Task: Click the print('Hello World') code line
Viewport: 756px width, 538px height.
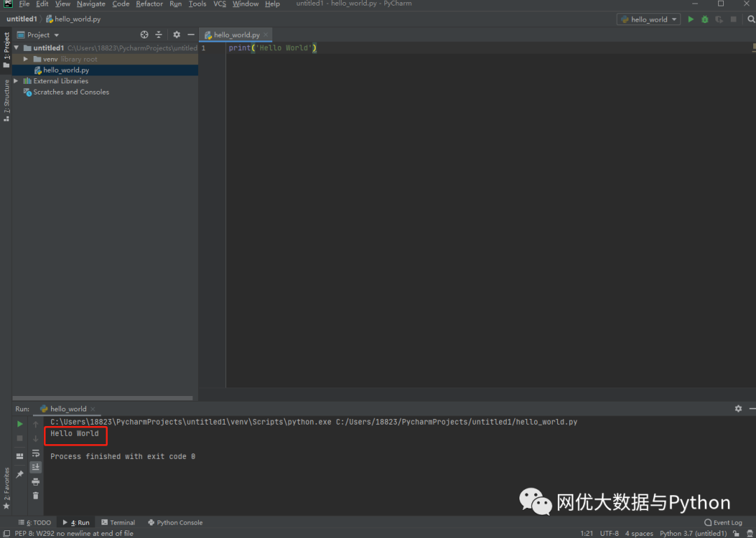Action: tap(272, 48)
